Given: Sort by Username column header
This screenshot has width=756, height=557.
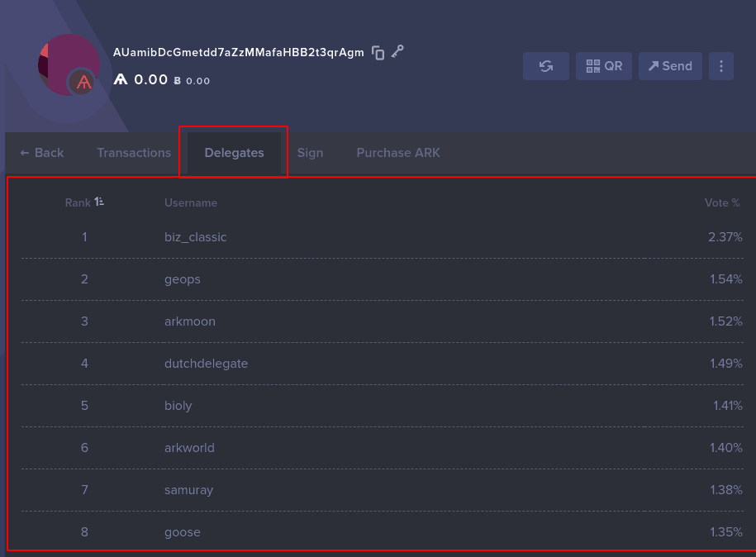Looking at the screenshot, I should tap(191, 202).
